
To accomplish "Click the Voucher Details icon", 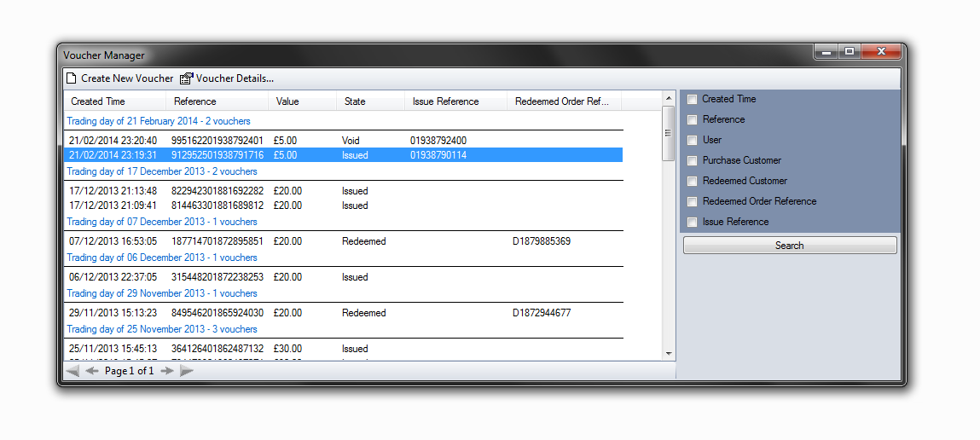I will click(186, 78).
